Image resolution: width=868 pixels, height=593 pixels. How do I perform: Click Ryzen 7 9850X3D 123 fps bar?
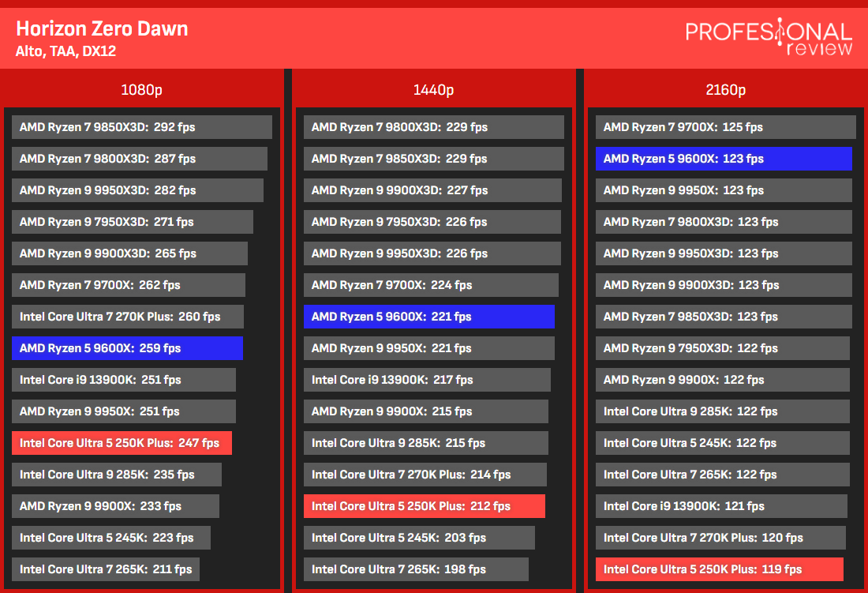[724, 316]
